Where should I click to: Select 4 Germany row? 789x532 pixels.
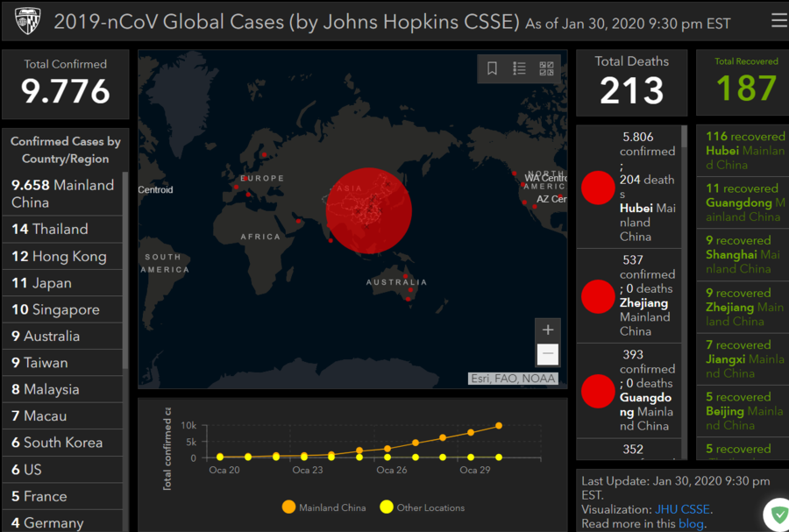(x=62, y=521)
